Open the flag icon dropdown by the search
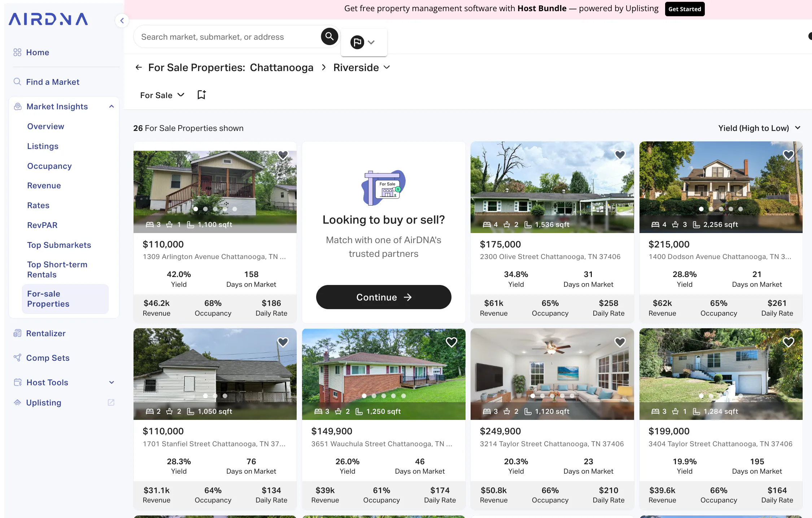The height and width of the screenshot is (518, 812). (x=363, y=42)
